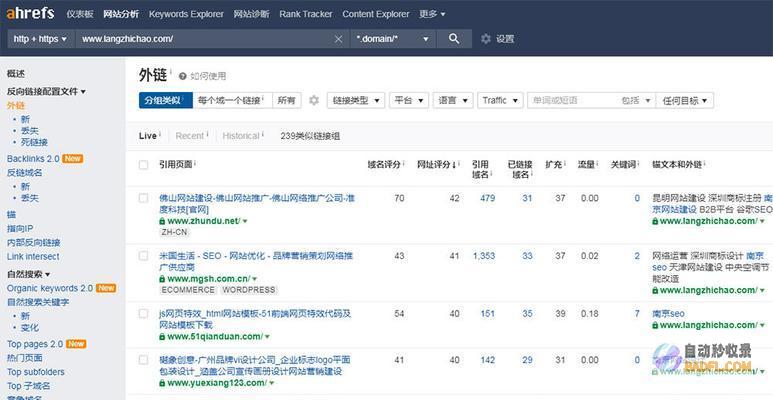Click the 单词或短语 search input
The width and height of the screenshot is (773, 400).
click(x=572, y=100)
